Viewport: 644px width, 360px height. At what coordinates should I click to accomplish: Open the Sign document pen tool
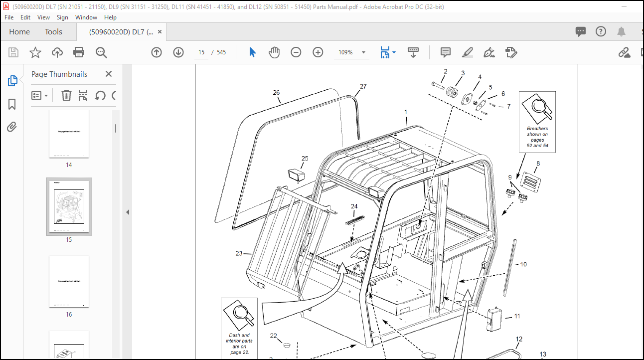pos(489,52)
